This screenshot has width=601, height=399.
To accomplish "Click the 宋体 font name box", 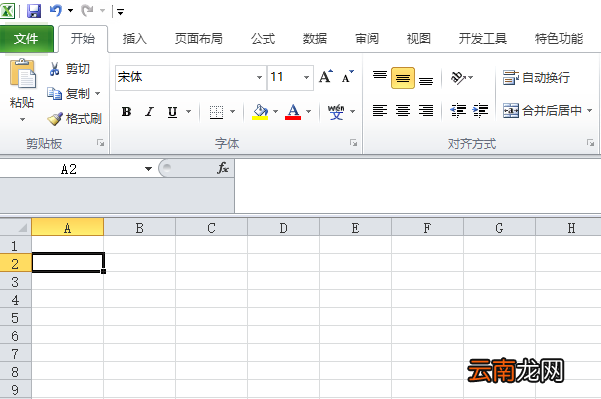I will pos(186,77).
